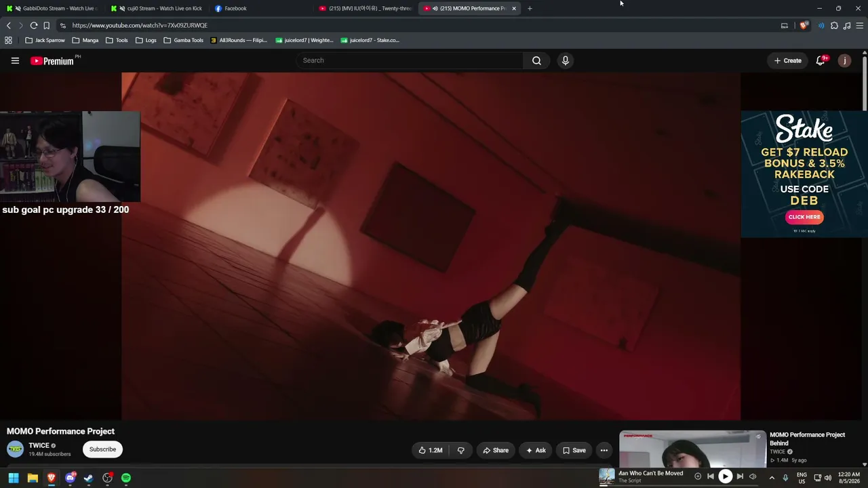Click the Ask button under video
This screenshot has height=488, width=868.
536,450
